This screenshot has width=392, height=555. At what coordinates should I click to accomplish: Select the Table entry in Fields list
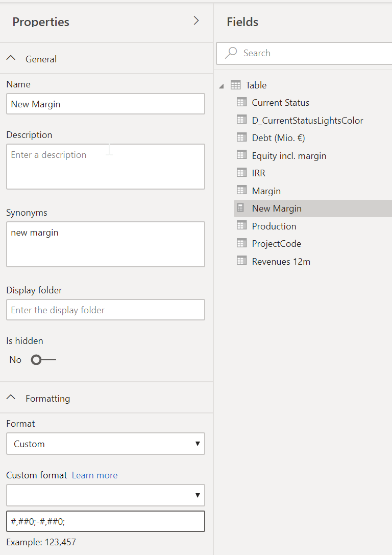pos(256,85)
